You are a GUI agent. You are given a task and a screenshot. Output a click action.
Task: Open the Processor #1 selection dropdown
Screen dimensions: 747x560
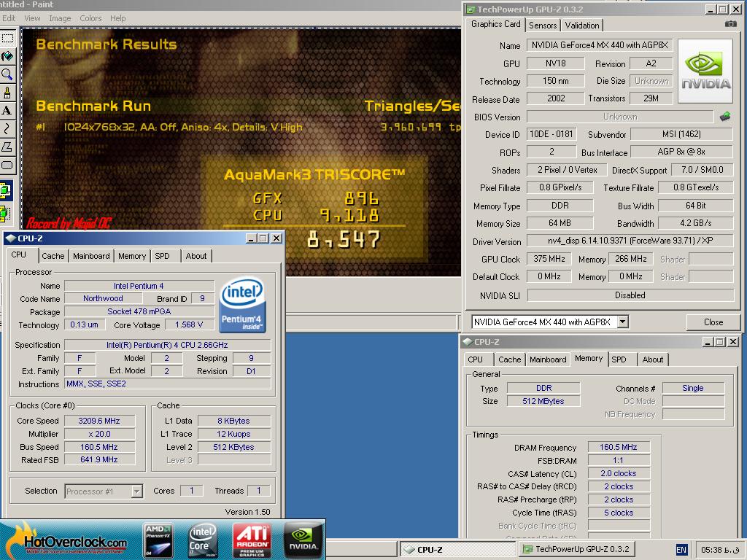pos(136,491)
